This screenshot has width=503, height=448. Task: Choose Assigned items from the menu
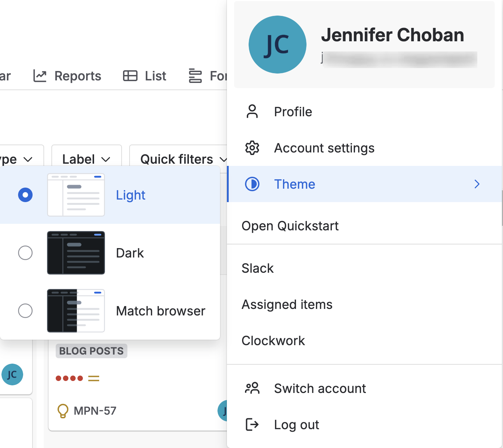[x=287, y=304]
